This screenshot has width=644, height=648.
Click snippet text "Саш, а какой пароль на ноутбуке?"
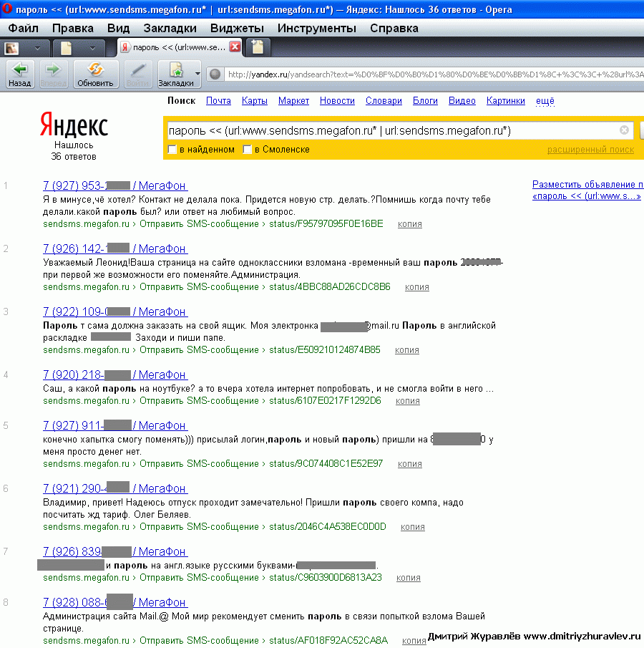click(x=119, y=389)
